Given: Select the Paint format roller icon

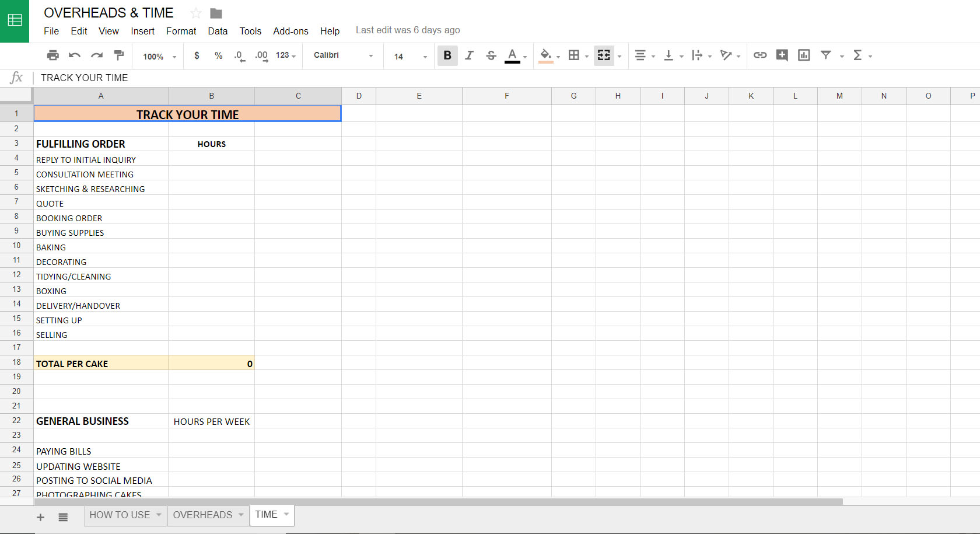Looking at the screenshot, I should tap(119, 55).
